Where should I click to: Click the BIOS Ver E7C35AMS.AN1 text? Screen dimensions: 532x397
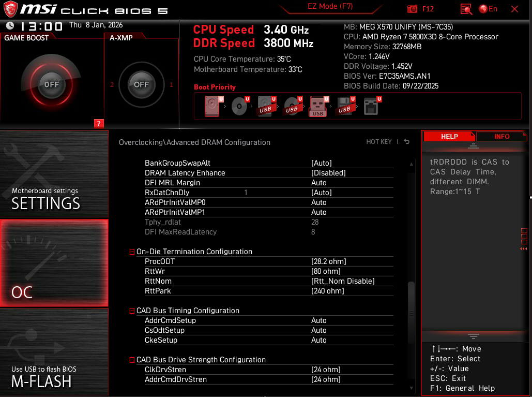point(387,76)
